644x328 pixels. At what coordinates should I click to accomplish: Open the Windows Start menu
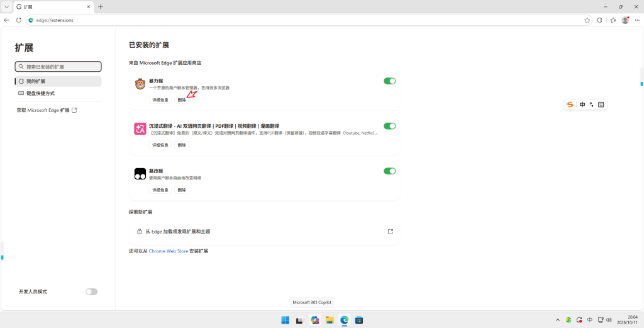[285, 320]
